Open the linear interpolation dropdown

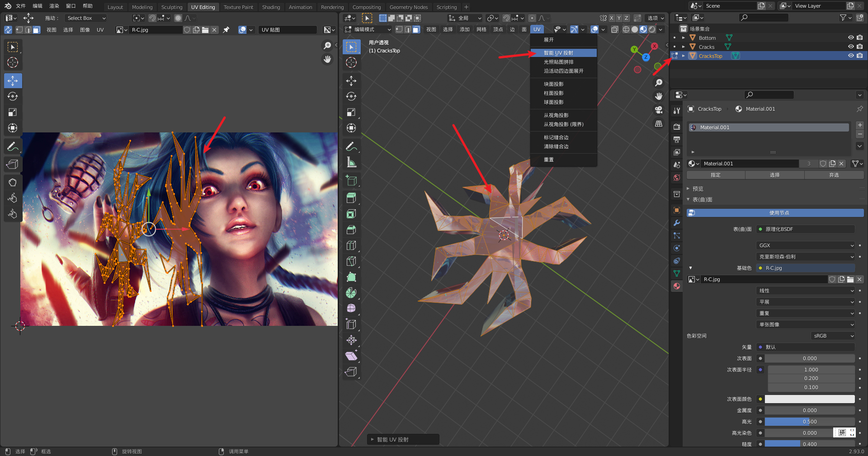coord(806,291)
